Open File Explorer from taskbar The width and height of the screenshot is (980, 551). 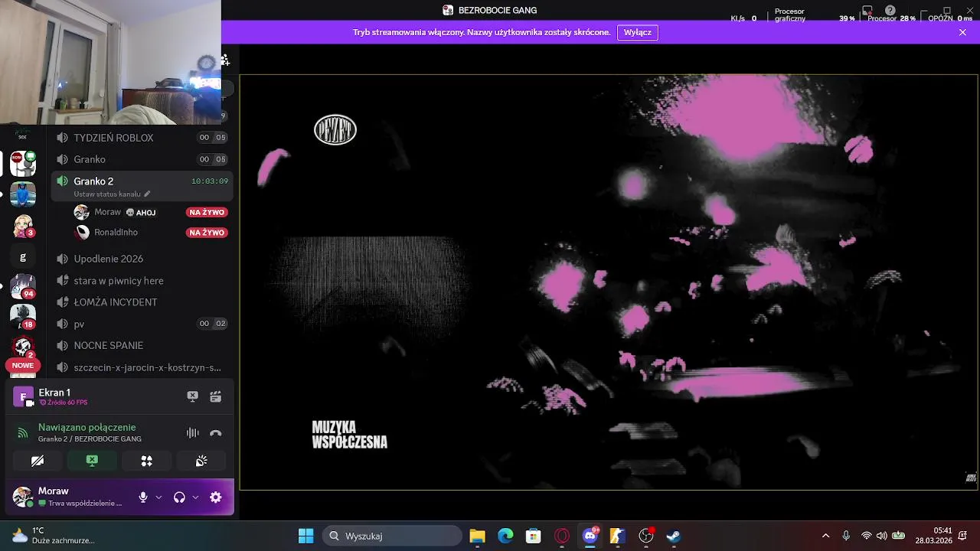click(477, 536)
